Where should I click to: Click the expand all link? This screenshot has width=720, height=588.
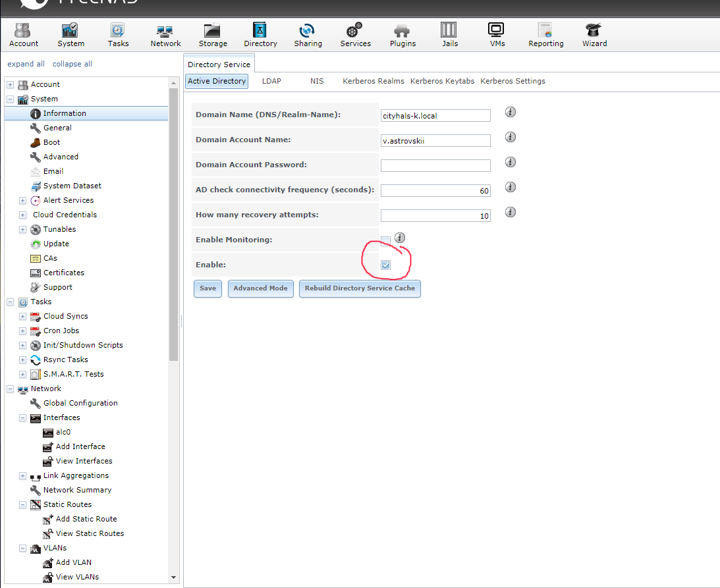[26, 64]
